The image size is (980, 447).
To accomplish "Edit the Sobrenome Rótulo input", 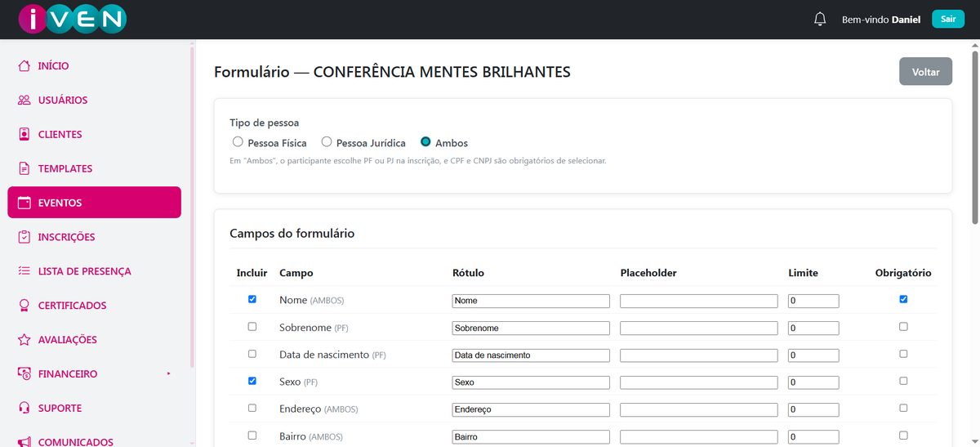I will [x=531, y=328].
